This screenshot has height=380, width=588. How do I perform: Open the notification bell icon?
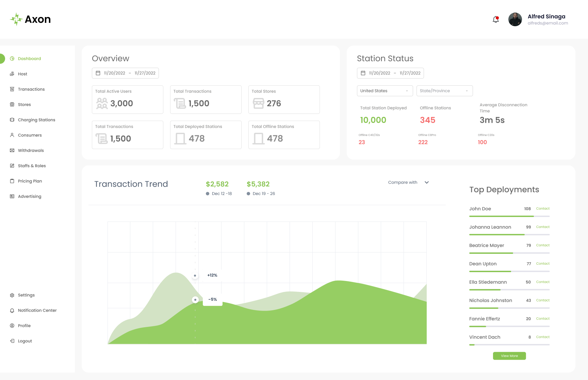coord(496,19)
